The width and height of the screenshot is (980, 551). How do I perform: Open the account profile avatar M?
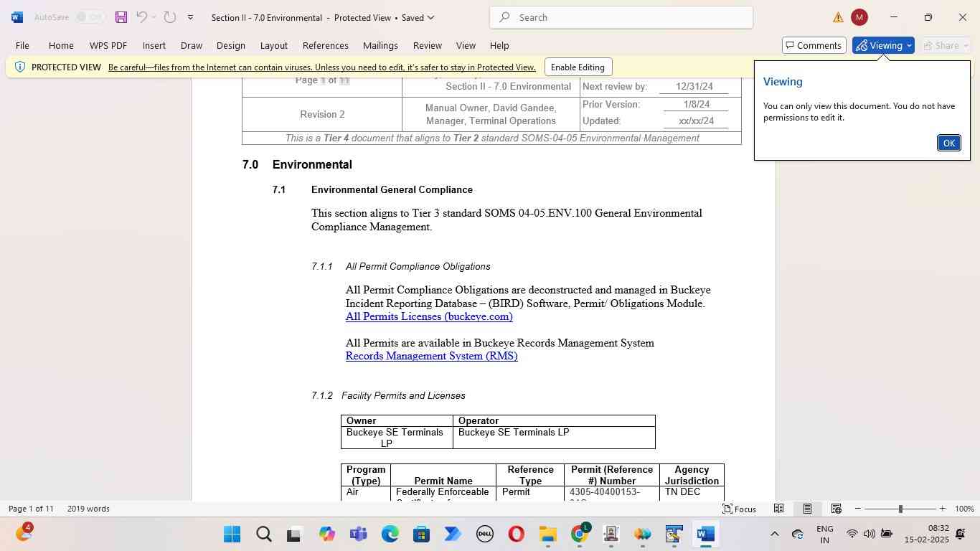tap(859, 17)
